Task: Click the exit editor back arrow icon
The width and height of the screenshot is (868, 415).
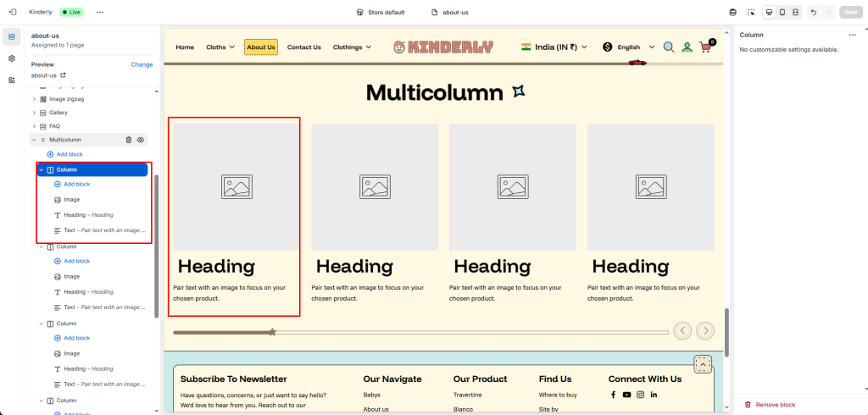Action: [11, 13]
